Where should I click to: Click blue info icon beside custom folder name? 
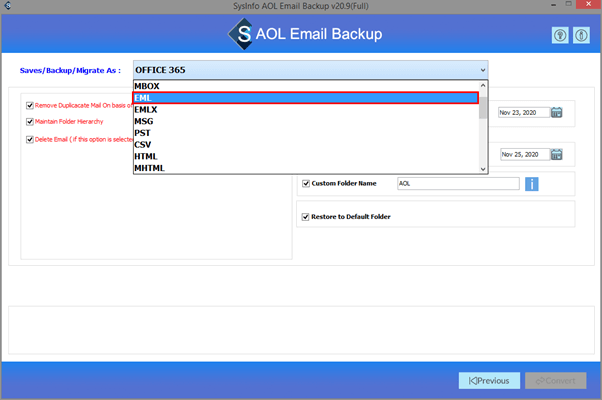[532, 184]
